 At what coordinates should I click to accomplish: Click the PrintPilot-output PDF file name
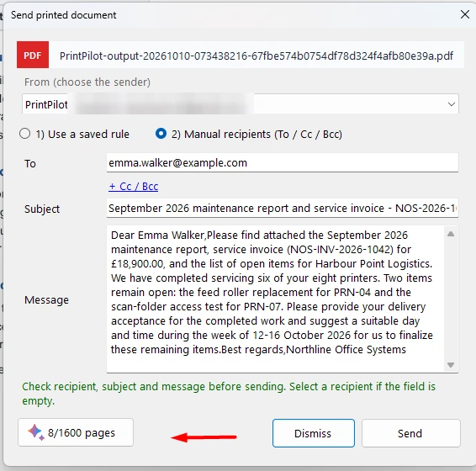(257, 56)
